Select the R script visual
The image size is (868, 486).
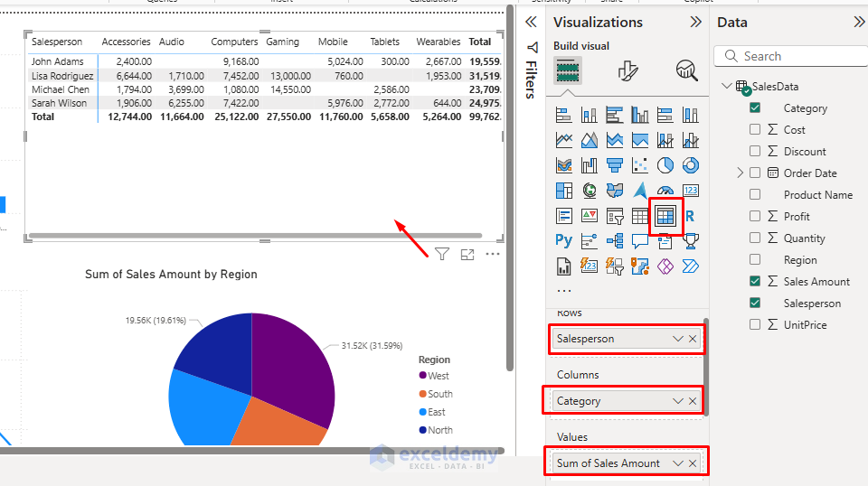point(690,216)
